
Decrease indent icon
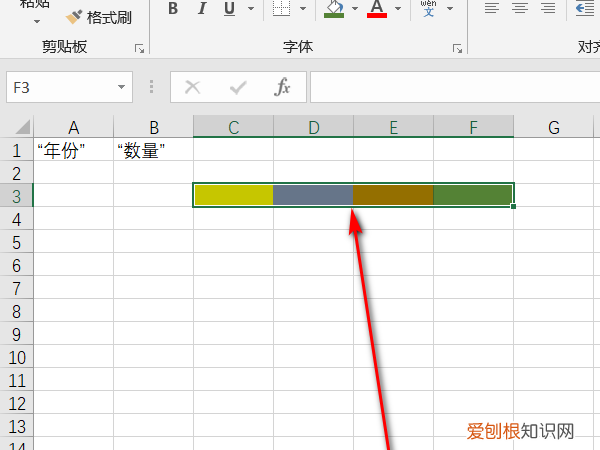pos(585,8)
